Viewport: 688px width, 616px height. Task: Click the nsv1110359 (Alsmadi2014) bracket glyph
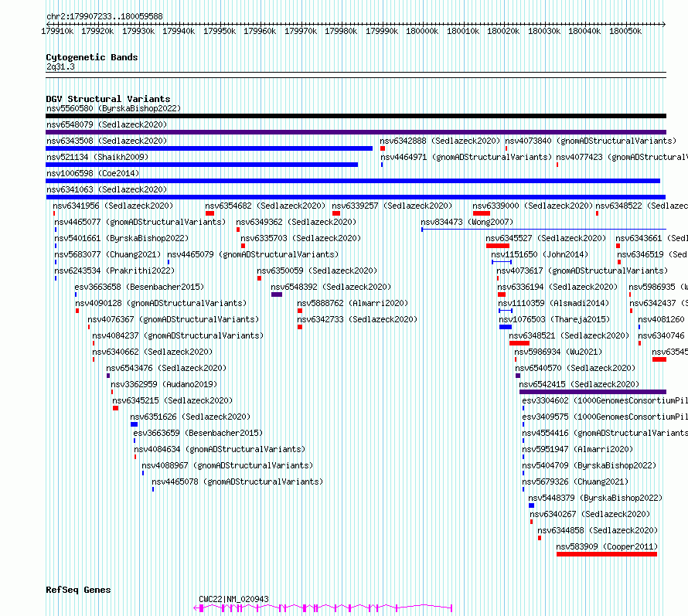point(506,311)
